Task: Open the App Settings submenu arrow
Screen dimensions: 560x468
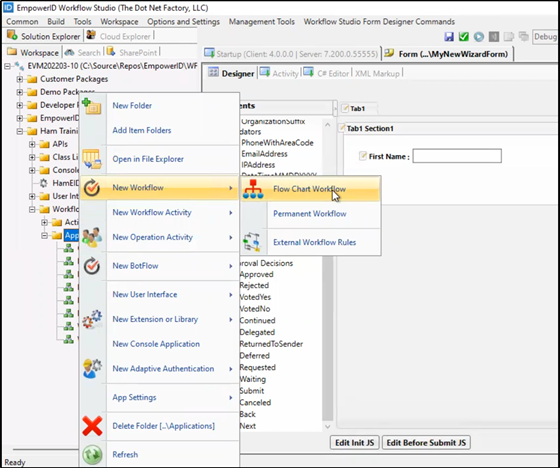Action: point(231,398)
